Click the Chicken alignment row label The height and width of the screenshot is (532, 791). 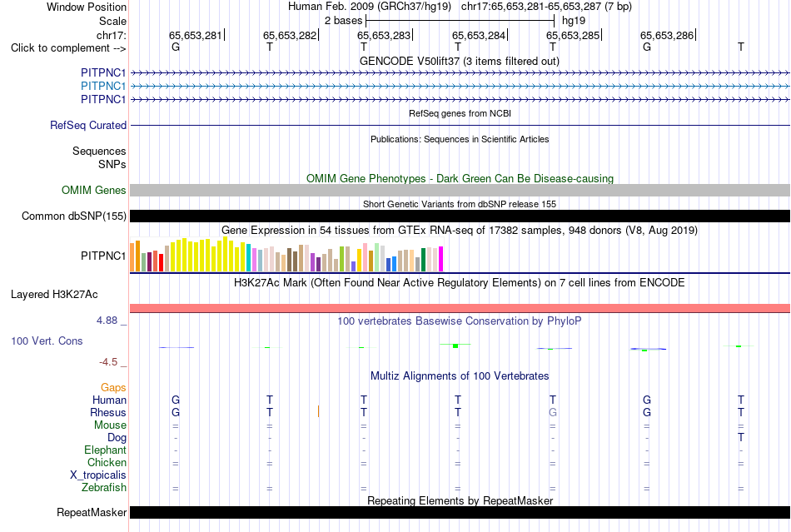pos(107,462)
